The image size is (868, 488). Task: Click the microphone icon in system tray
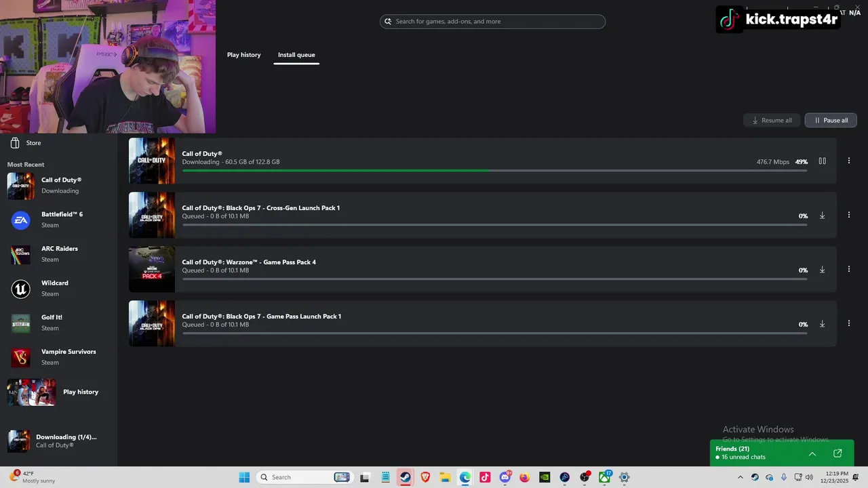pos(784,477)
